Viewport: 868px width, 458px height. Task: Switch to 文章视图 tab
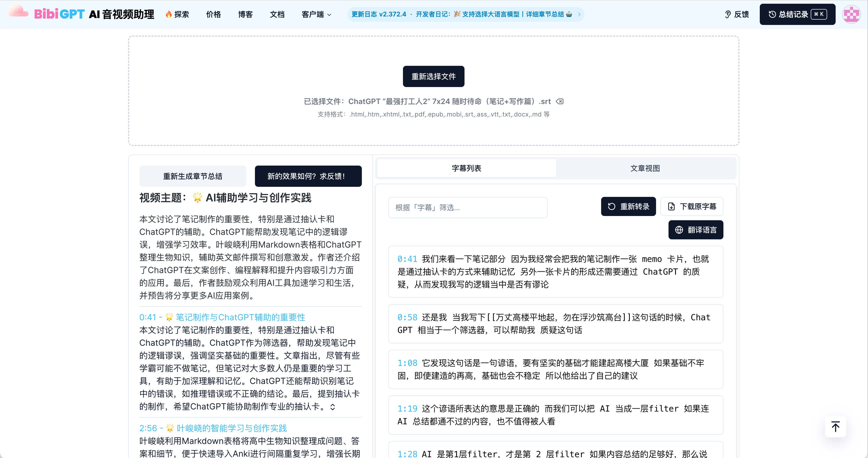[645, 168]
